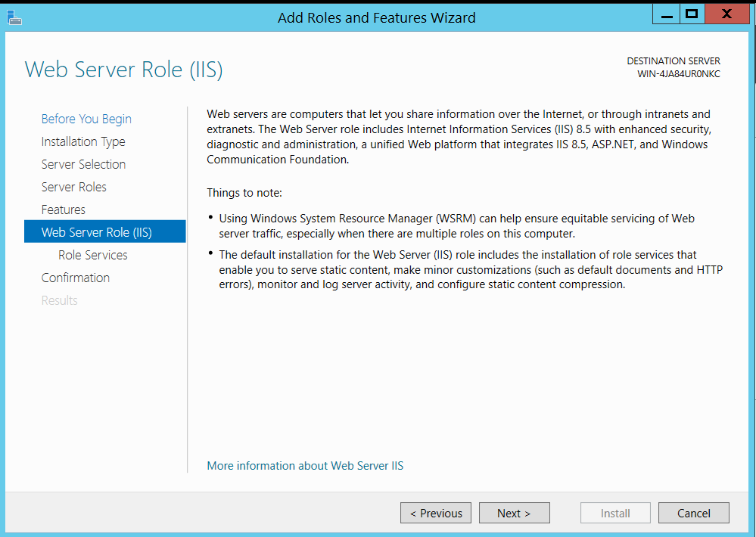Screen dimensions: 756x537
Task: Go to the Confirmation step
Action: pyautogui.click(x=75, y=278)
